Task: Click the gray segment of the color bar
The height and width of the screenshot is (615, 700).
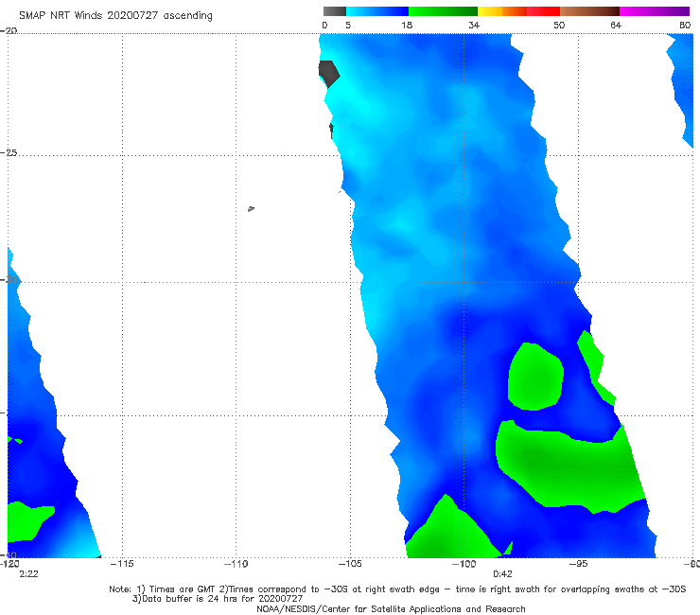Action: tap(334, 11)
